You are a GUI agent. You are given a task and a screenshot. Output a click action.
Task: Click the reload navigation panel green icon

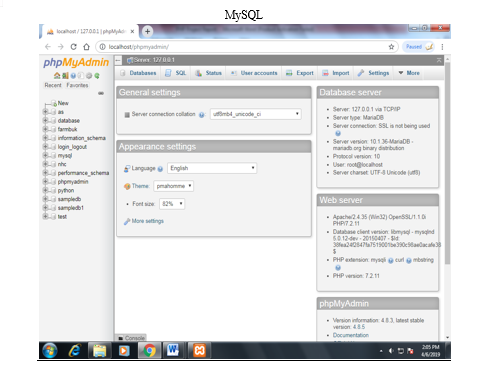click(x=97, y=76)
